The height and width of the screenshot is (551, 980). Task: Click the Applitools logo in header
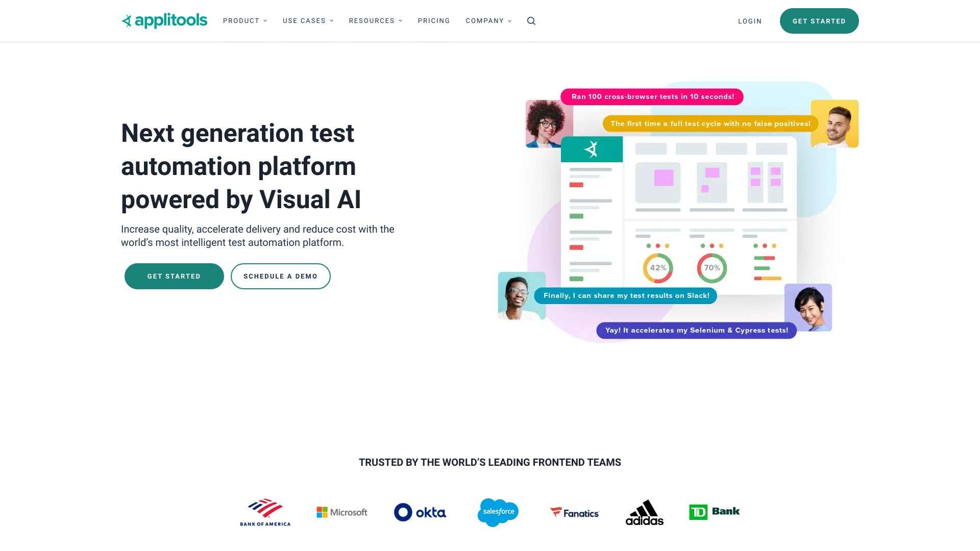[164, 21]
